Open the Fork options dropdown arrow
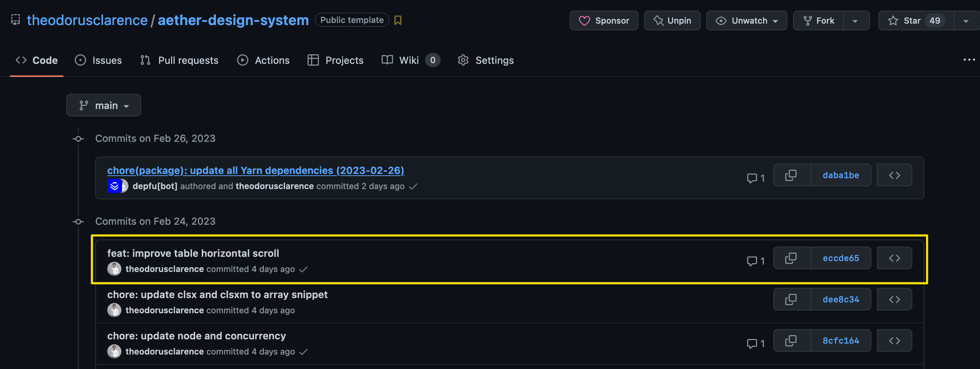Image resolution: width=980 pixels, height=369 pixels. (855, 20)
